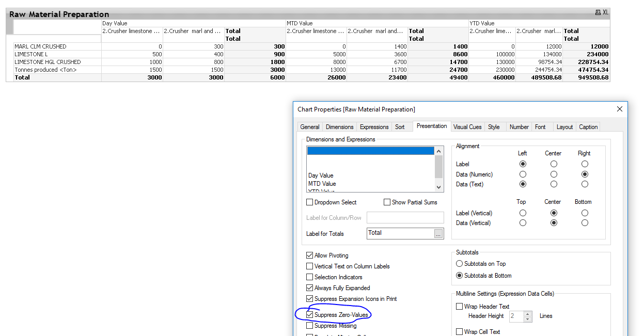
Task: Check the Show Partial Sums box
Action: [387, 202]
